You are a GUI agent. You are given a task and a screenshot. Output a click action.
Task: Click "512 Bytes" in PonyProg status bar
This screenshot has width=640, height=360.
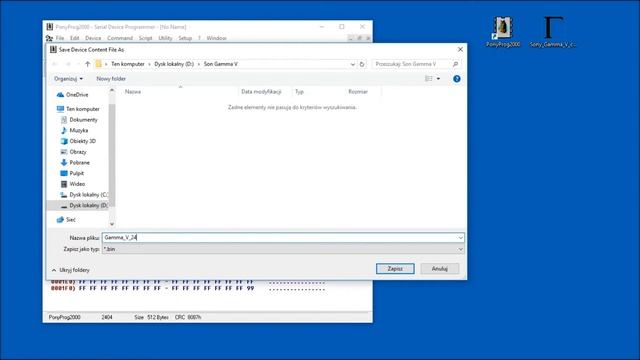(158, 317)
